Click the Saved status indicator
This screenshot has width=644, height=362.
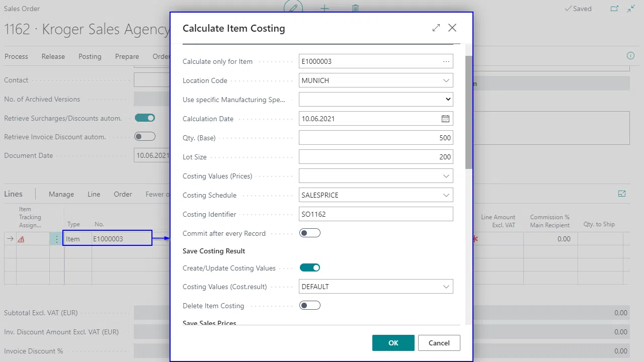(578, 9)
